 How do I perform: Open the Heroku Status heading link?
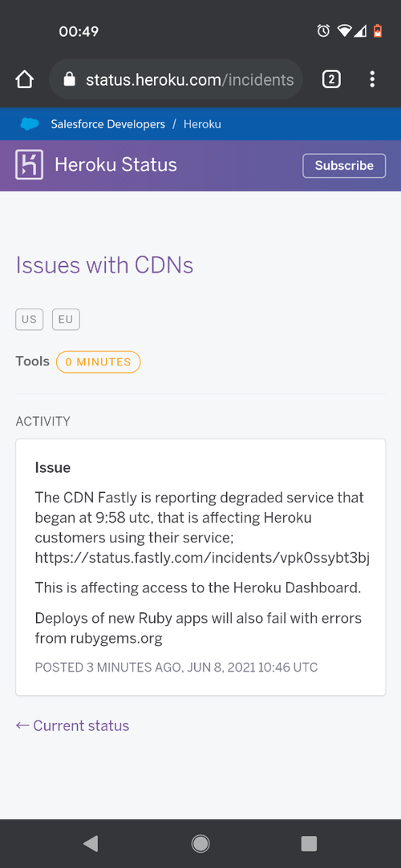point(115,165)
